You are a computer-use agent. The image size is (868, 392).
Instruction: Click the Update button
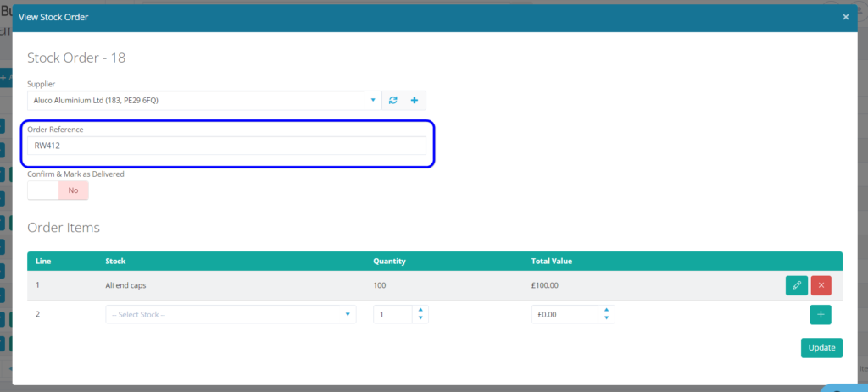[821, 348]
